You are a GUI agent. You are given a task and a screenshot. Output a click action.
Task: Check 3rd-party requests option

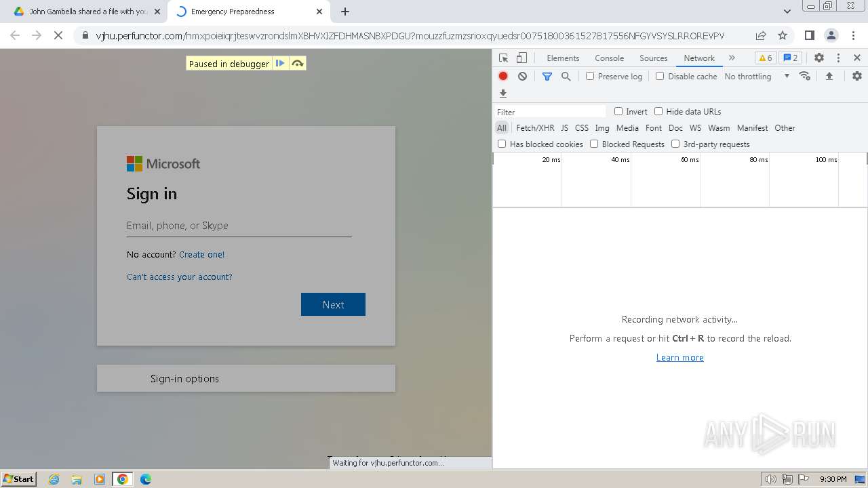[675, 144]
